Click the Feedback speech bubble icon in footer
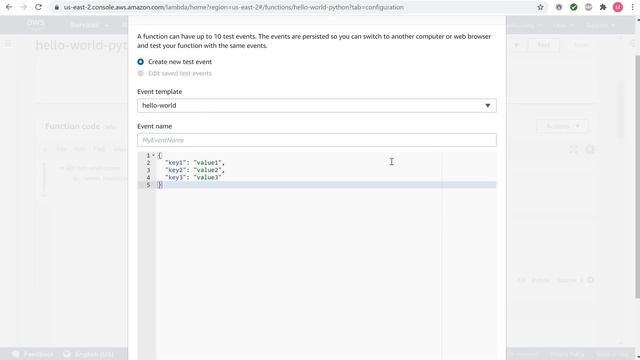 click(16, 354)
